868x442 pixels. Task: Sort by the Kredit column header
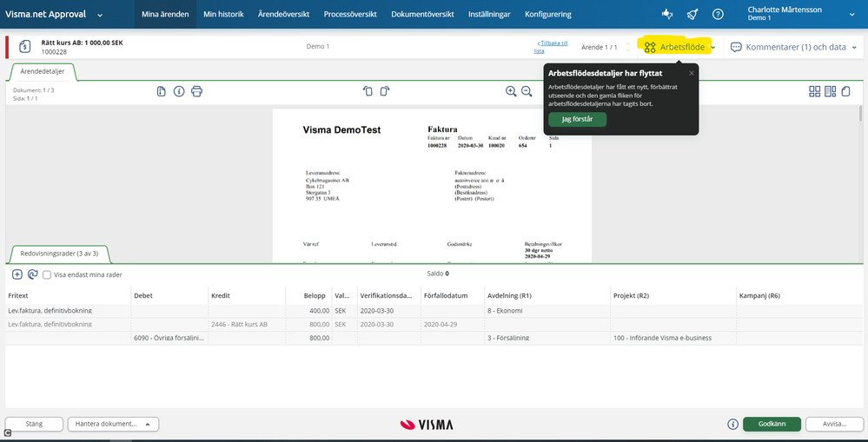click(x=247, y=295)
